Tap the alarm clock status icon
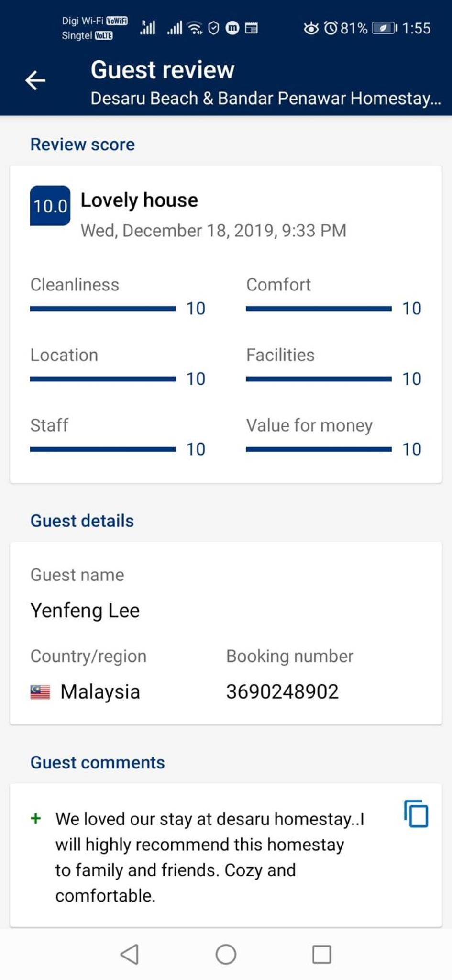 [331, 28]
